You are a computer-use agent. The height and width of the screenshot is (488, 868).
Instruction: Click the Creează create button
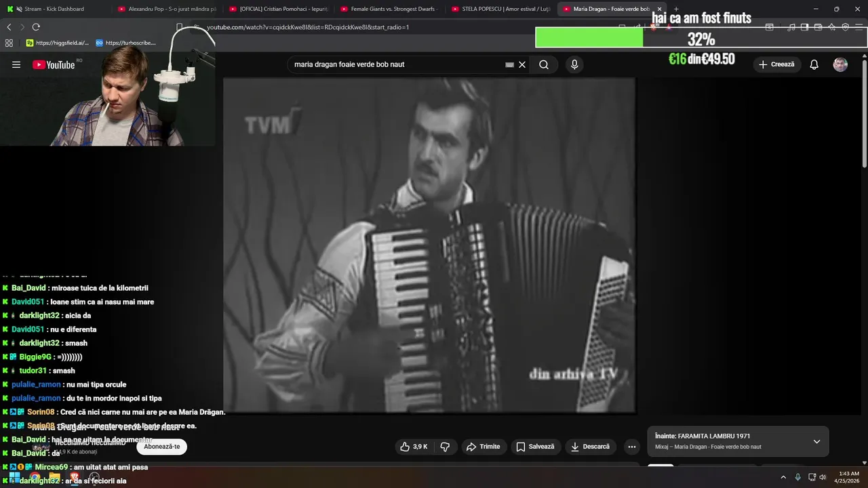click(776, 64)
